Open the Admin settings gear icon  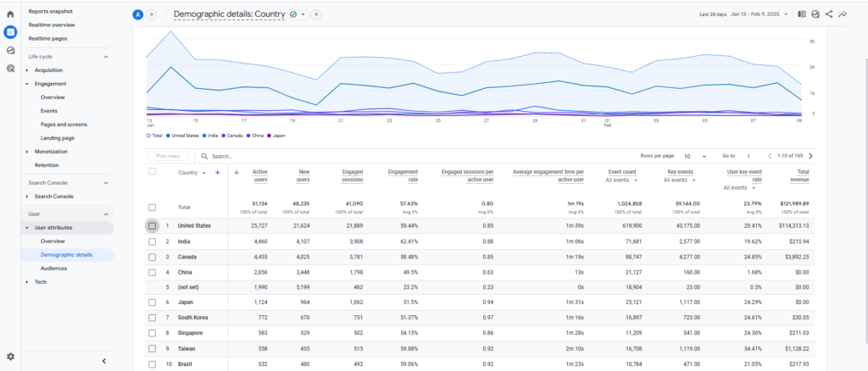10,357
